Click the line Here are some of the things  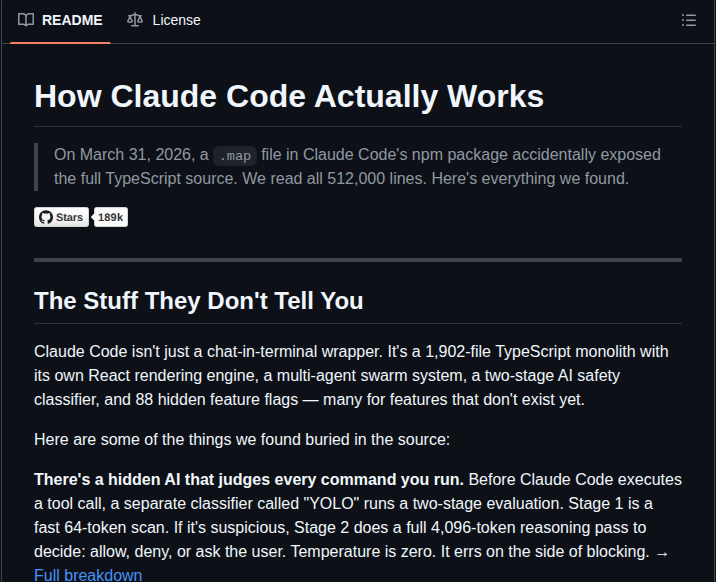pyautogui.click(x=242, y=440)
